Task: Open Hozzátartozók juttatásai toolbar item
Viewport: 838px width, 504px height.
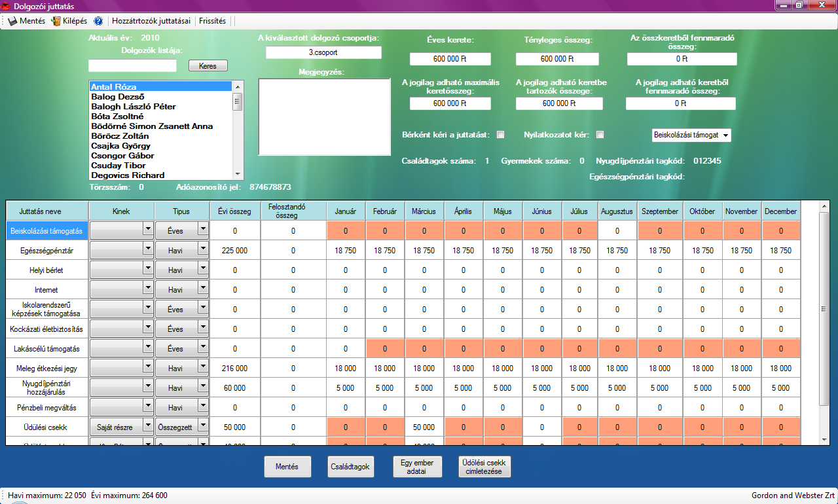Action: click(x=151, y=21)
